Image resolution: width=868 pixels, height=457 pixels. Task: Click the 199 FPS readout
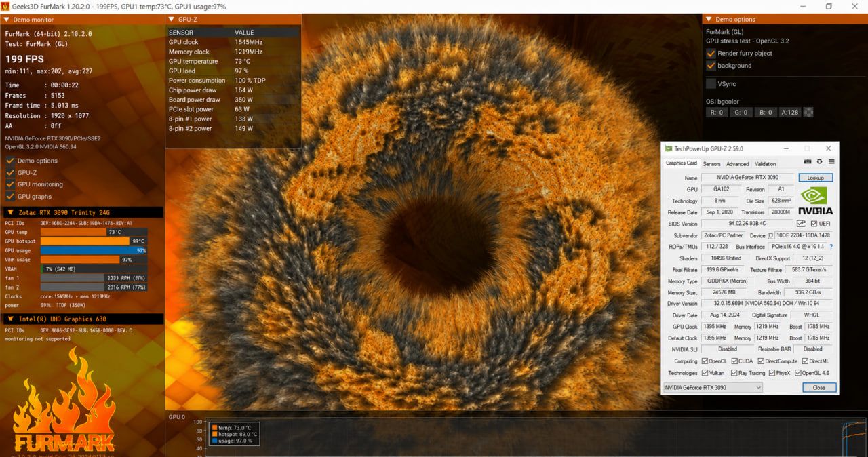[x=24, y=59]
